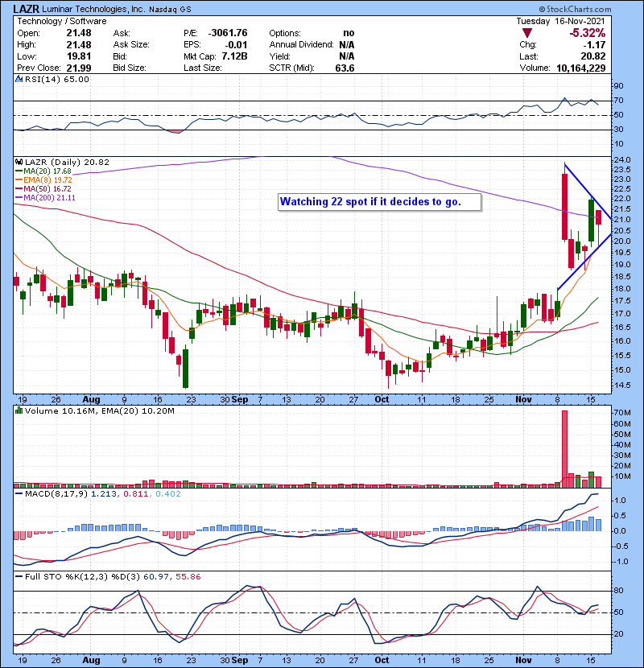Click the orange EMA(8) legend line swatch

(x=19, y=180)
